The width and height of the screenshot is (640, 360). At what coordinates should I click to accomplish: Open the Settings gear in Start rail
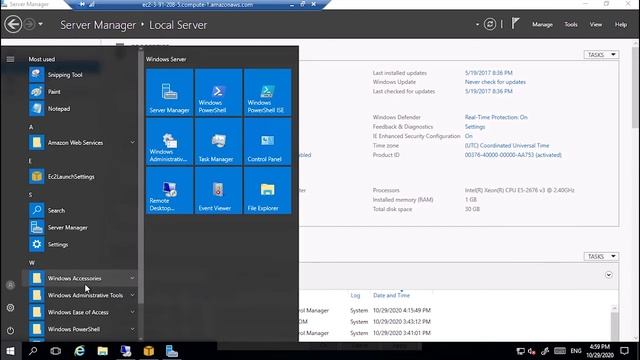point(10,308)
